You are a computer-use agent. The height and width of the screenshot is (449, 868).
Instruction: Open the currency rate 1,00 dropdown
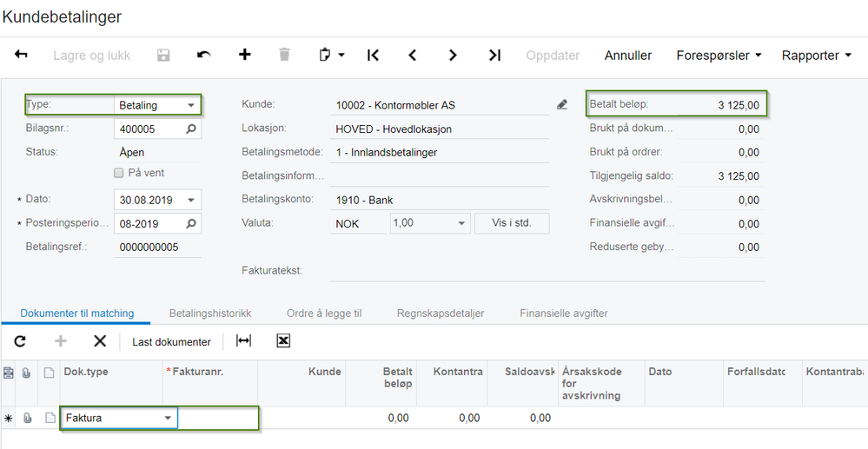point(461,224)
